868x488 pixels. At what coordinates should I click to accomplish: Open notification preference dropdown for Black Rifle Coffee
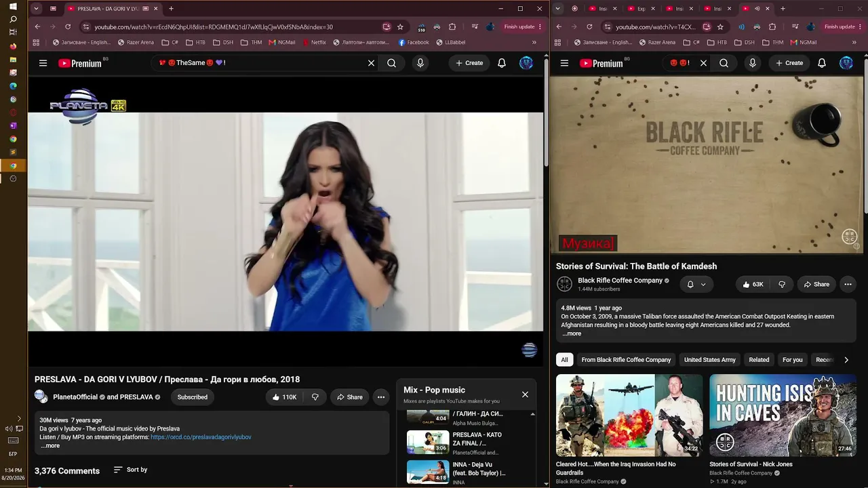tap(696, 285)
